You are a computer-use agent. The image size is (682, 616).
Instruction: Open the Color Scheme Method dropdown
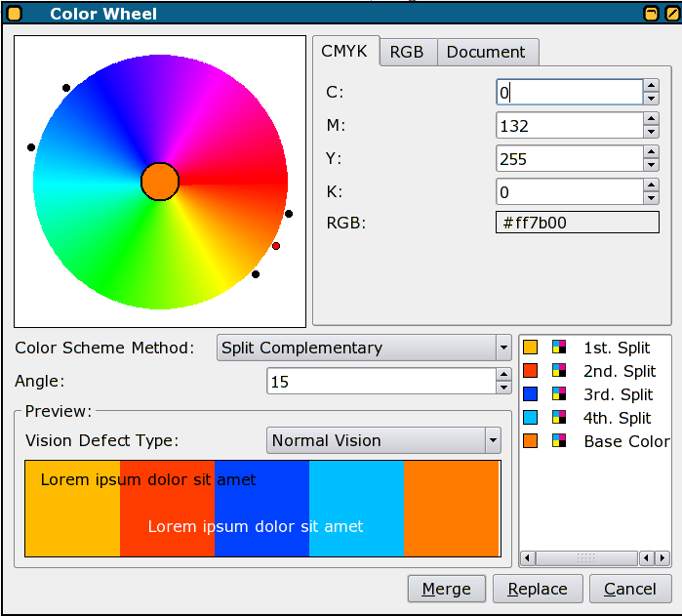(x=364, y=348)
